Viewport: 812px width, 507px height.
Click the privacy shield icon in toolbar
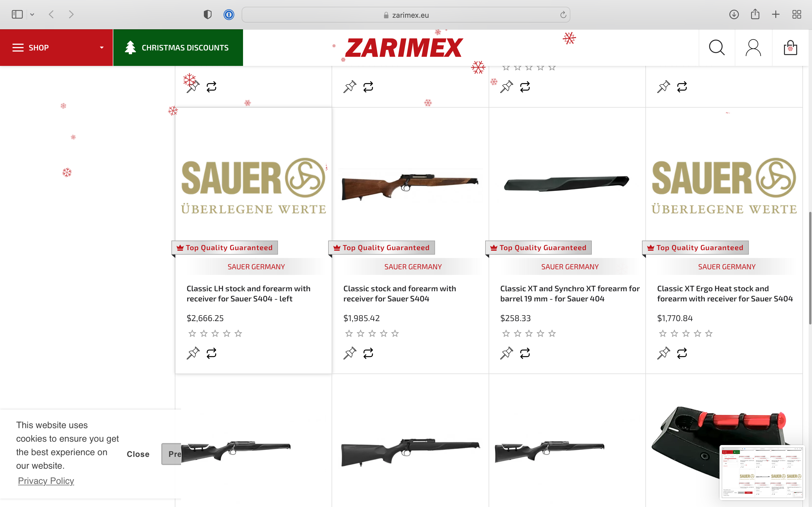coord(208,15)
